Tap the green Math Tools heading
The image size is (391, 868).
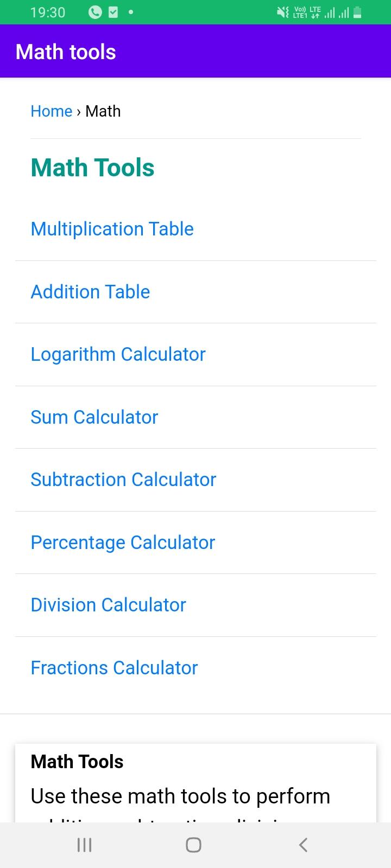(x=93, y=168)
